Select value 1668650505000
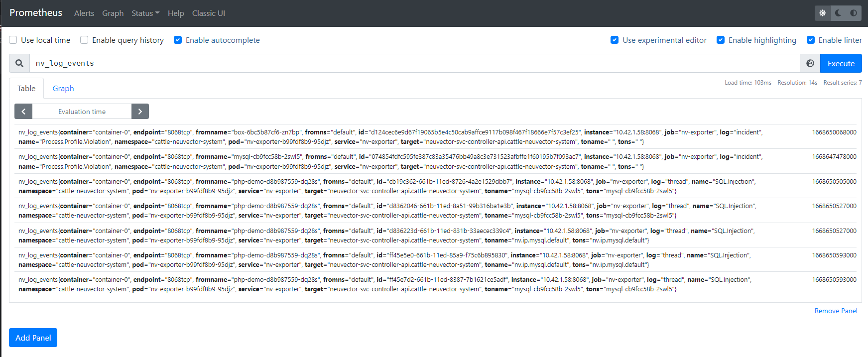 pos(834,181)
